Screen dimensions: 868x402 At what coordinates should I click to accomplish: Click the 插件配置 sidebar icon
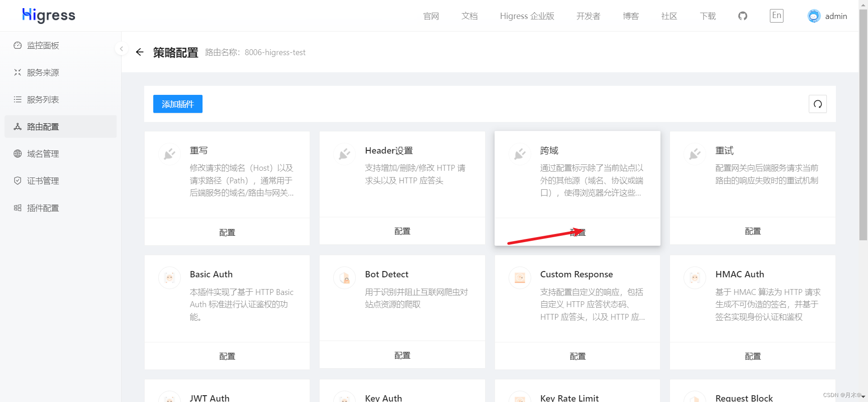tap(18, 208)
